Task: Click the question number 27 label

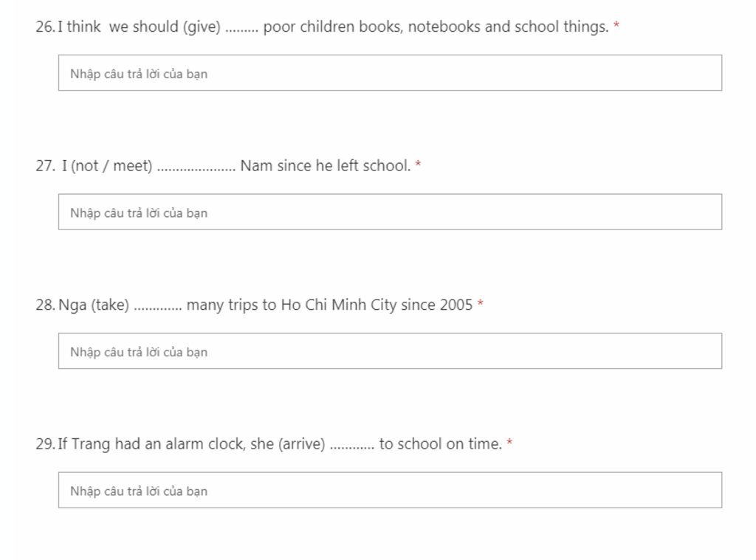Action: click(45, 166)
